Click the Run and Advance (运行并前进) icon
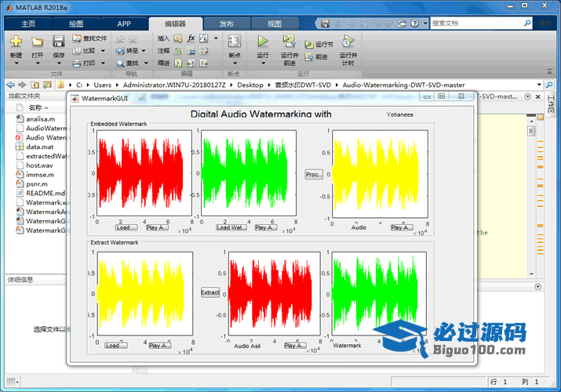Image resolution: width=561 pixels, height=392 pixels. (x=289, y=42)
